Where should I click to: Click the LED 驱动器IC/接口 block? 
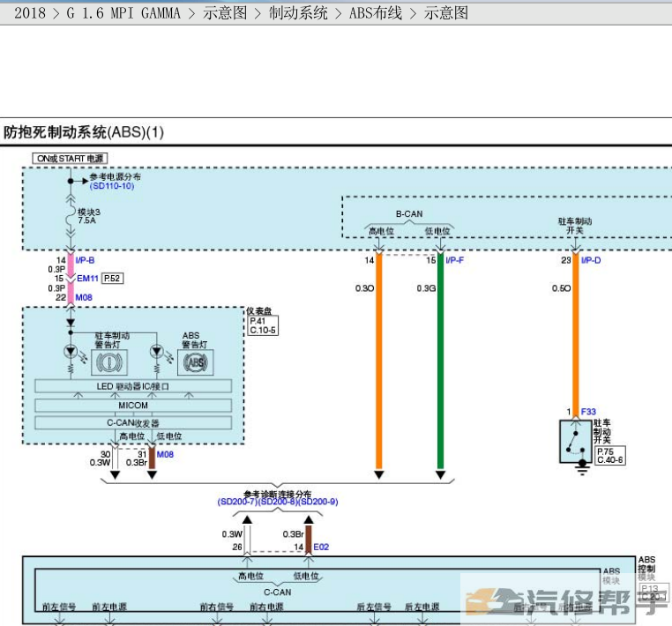click(x=133, y=386)
